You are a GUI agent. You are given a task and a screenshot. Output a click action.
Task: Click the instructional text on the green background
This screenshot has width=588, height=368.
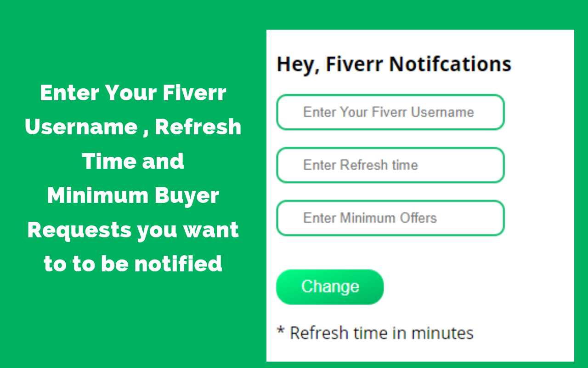point(133,178)
